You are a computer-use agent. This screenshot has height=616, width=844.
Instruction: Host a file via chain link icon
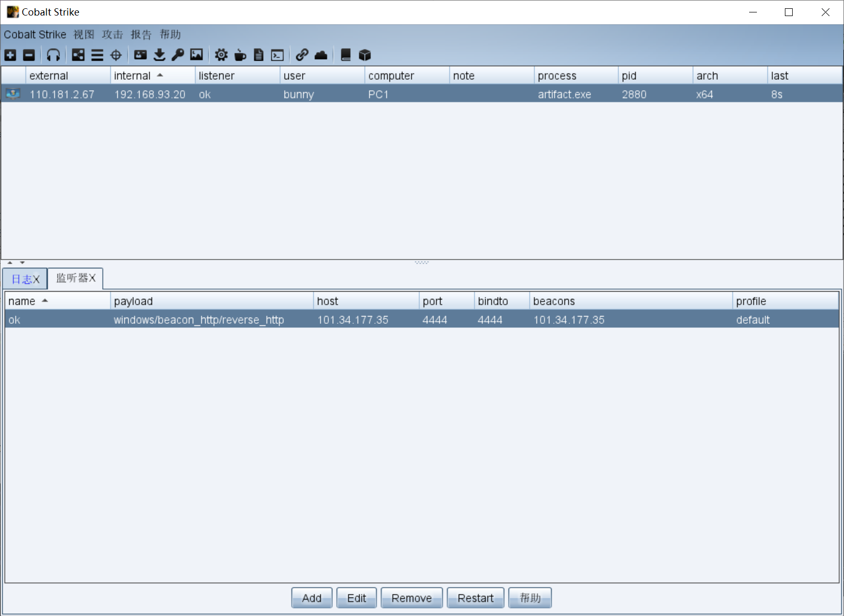pos(302,55)
